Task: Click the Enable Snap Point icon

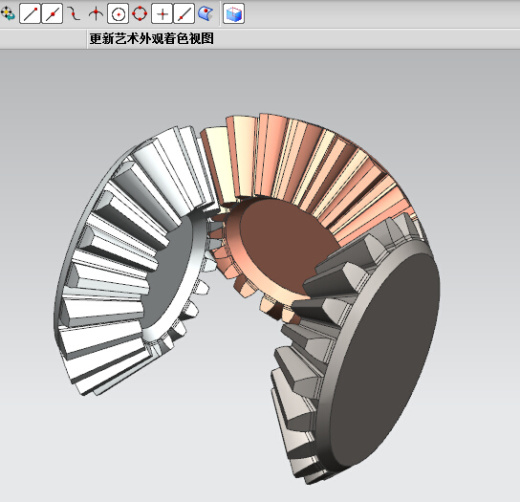Action: pyautogui.click(x=7, y=14)
